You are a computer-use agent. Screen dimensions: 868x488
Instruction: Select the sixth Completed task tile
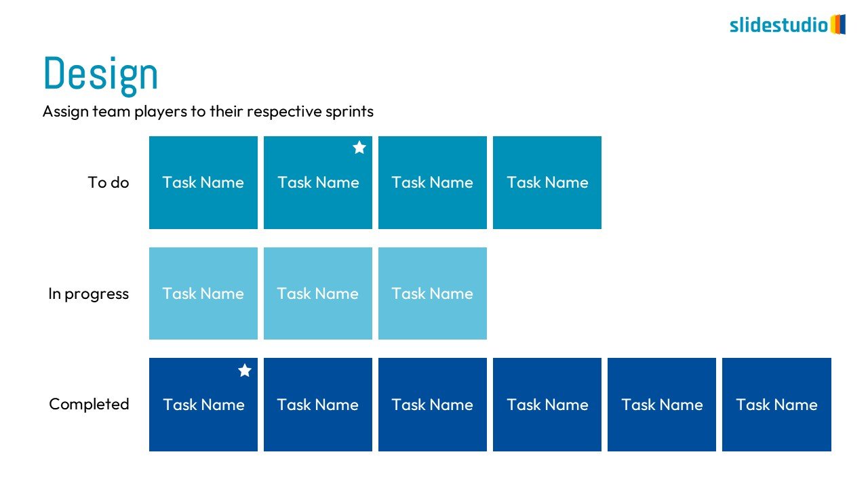coord(776,405)
